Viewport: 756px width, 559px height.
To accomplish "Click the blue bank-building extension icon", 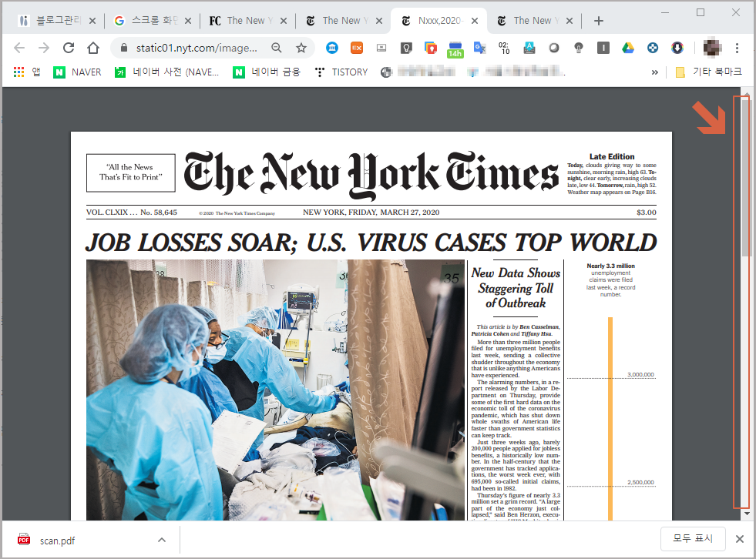I will pyautogui.click(x=332, y=48).
